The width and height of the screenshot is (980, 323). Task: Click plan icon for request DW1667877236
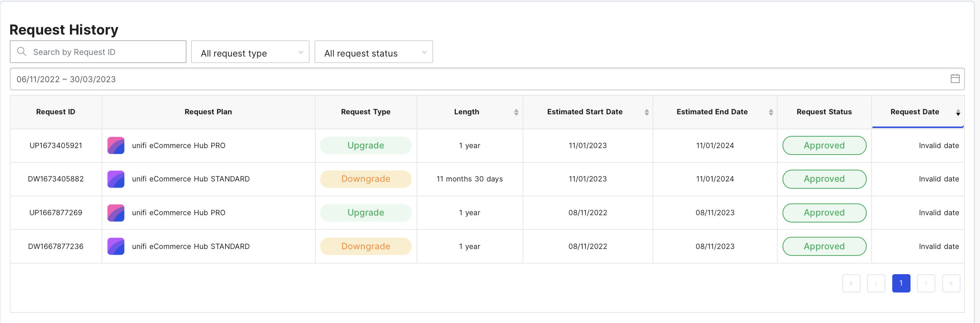coord(116,247)
